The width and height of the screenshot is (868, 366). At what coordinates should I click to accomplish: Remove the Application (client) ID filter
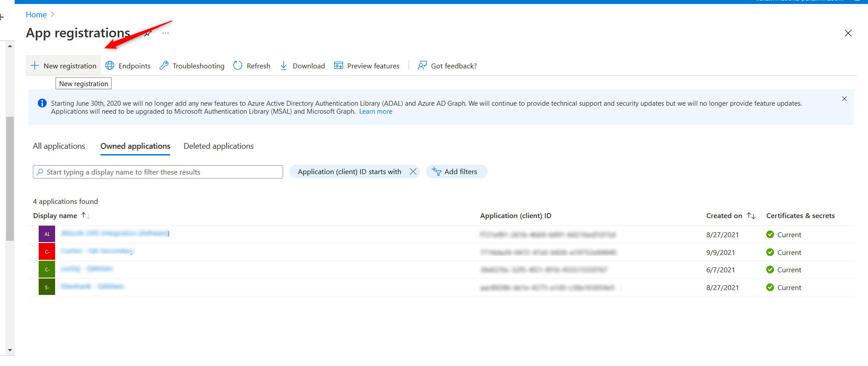click(413, 171)
